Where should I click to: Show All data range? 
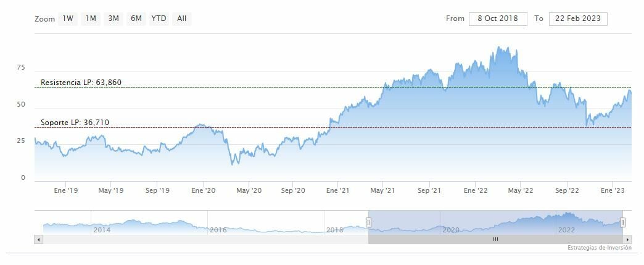(x=181, y=18)
